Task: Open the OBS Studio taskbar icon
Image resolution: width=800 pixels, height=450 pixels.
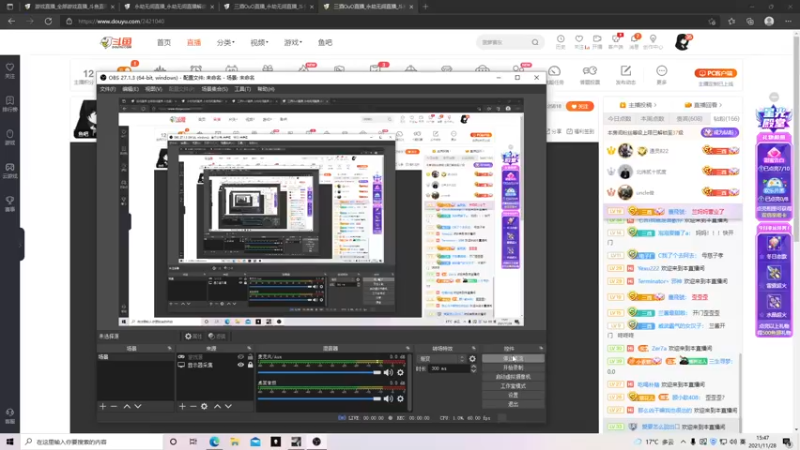Action: (317, 442)
